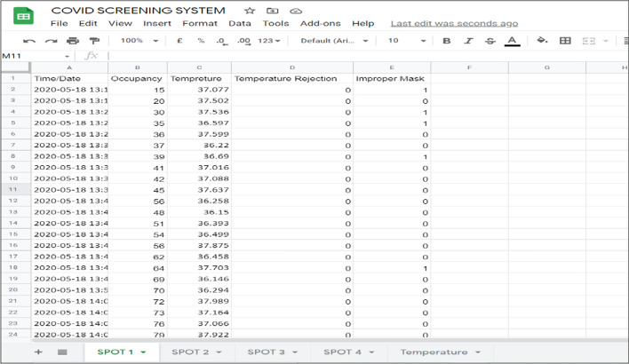
Task: Toggle italic formatting
Action: (469, 41)
